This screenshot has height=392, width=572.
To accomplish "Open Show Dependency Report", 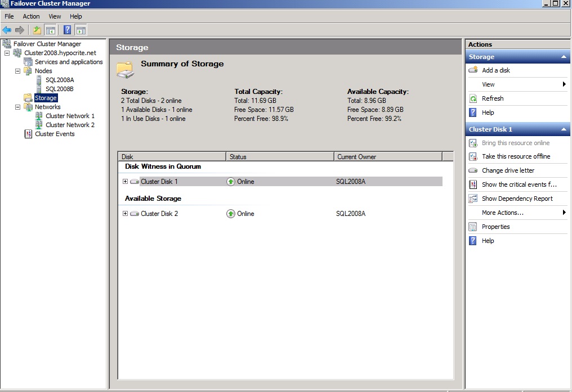I will 517,199.
